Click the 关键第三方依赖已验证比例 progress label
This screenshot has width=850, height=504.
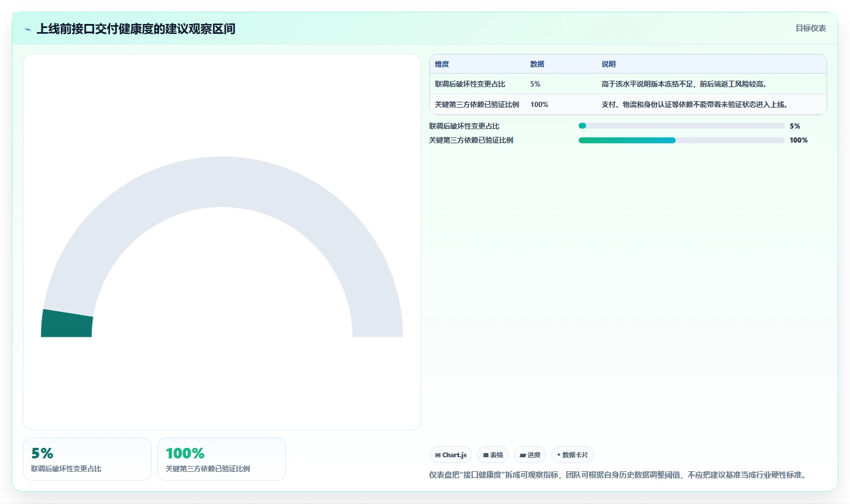[471, 140]
